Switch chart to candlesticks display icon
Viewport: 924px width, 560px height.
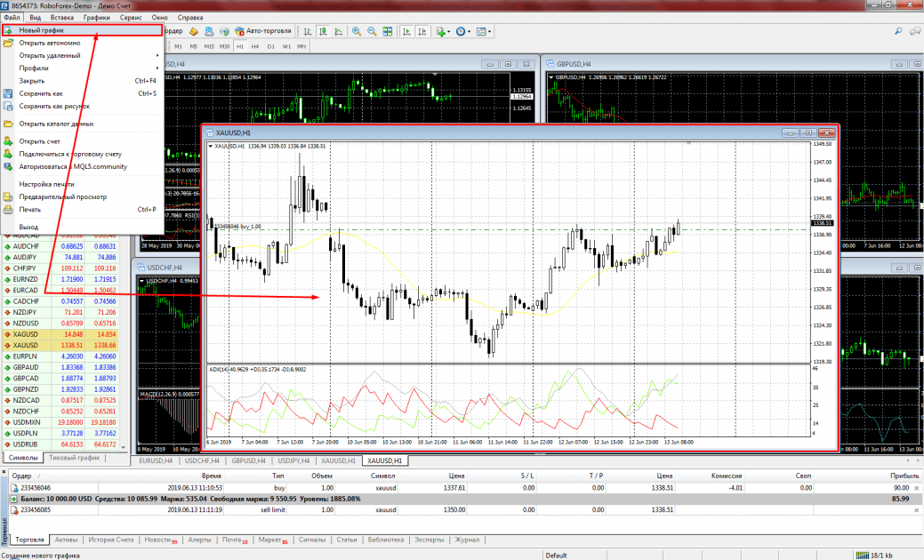pyautogui.click(x=323, y=31)
